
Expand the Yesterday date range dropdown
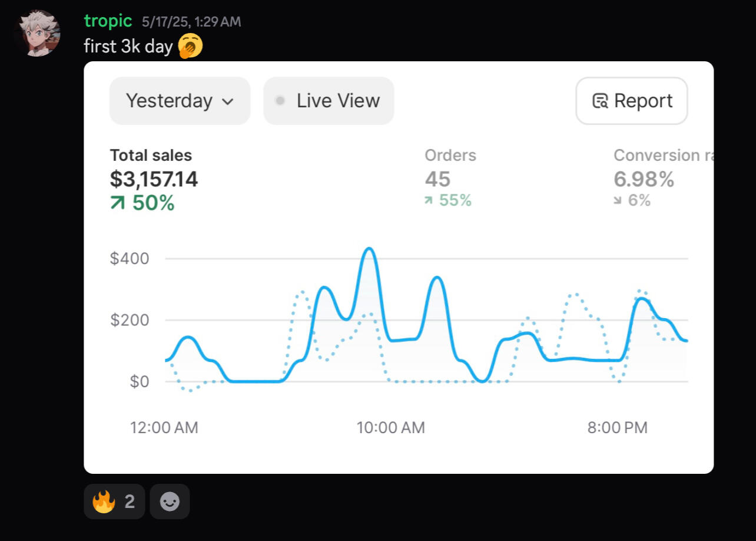[180, 101]
